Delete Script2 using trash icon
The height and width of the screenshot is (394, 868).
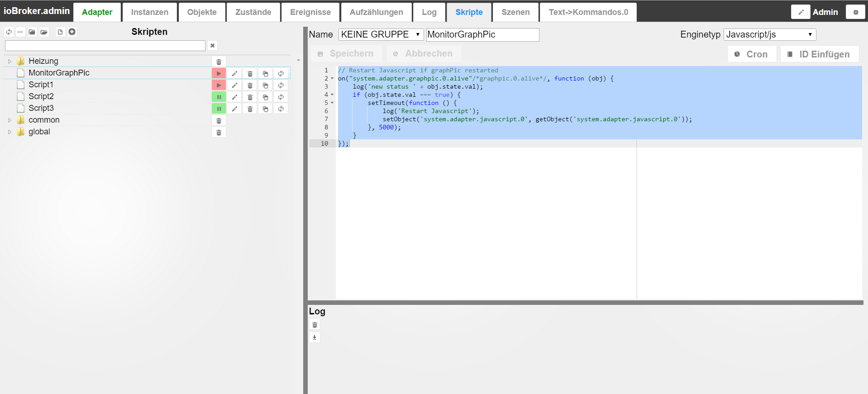pyautogui.click(x=250, y=97)
